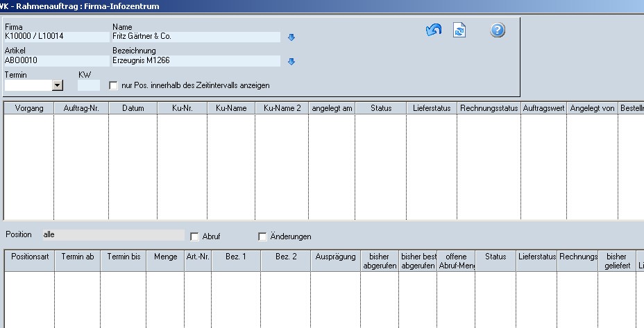This screenshot has width=644, height=328.
Task: Click the Rechnungsstatus column header
Action: coord(489,108)
